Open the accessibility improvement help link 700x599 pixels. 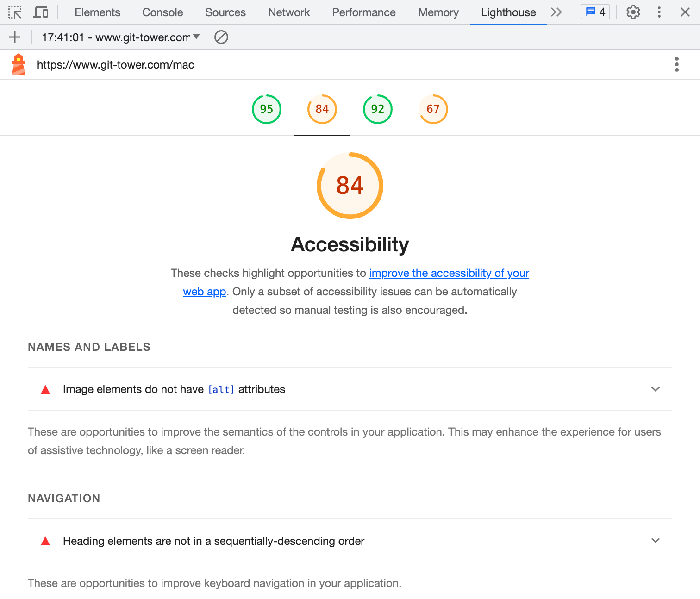click(x=449, y=273)
